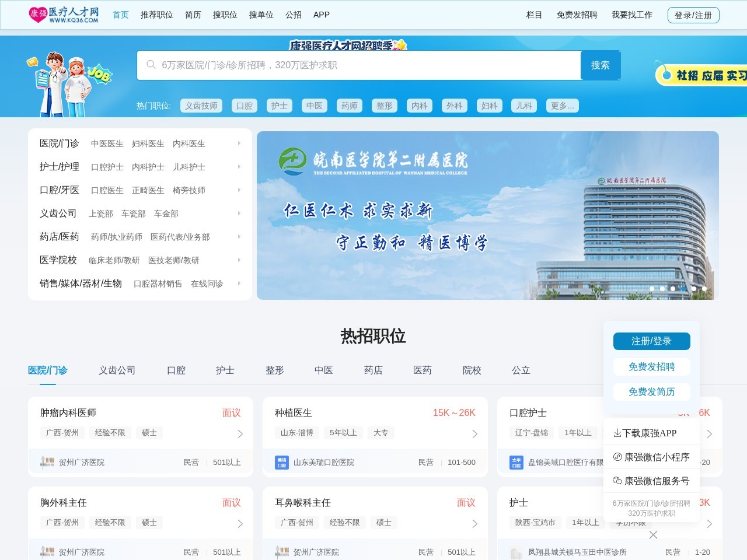
Task: Click the 山东美瑞口腔医院 logo icon
Action: tap(281, 462)
